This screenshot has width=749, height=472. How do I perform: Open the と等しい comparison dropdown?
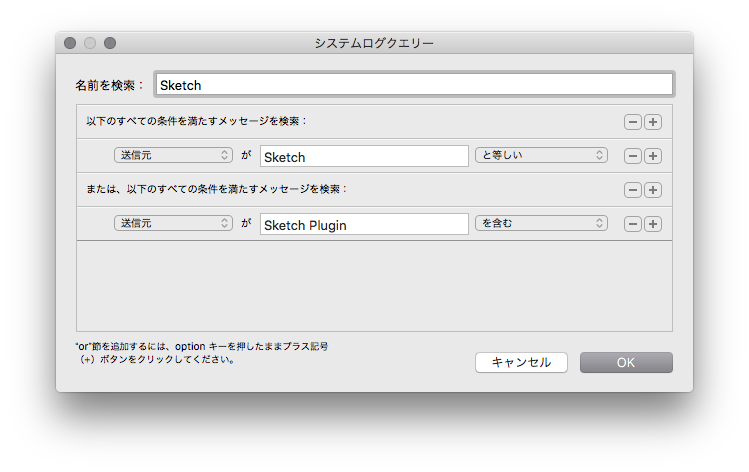tap(541, 155)
